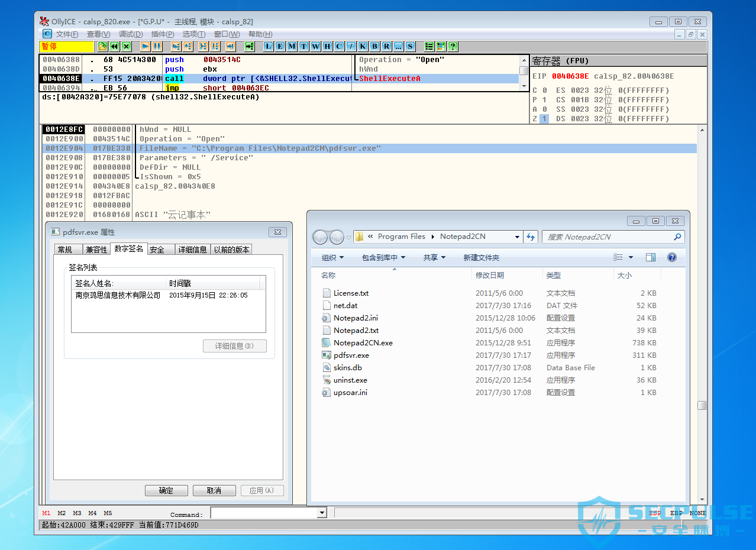This screenshot has height=550, width=756.
Task: Open Breakpoints window with B button
Action: pos(374,46)
